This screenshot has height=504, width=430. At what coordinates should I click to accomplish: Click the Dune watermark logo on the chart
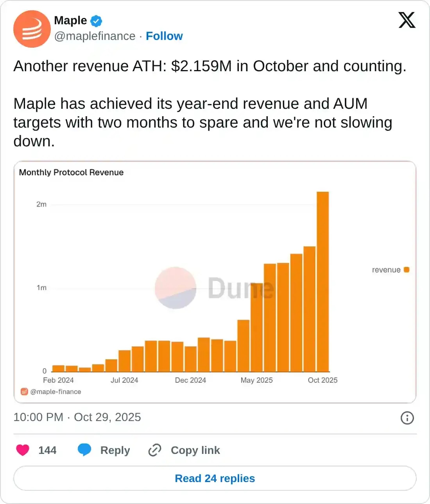[175, 288]
